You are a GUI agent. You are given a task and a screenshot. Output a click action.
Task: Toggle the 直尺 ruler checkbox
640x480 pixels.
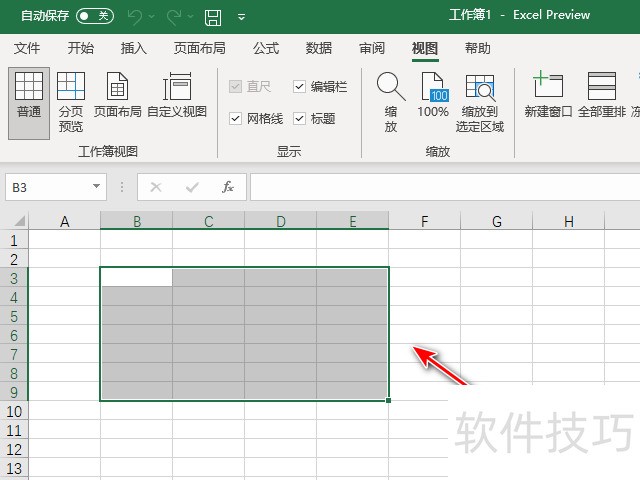[x=236, y=87]
